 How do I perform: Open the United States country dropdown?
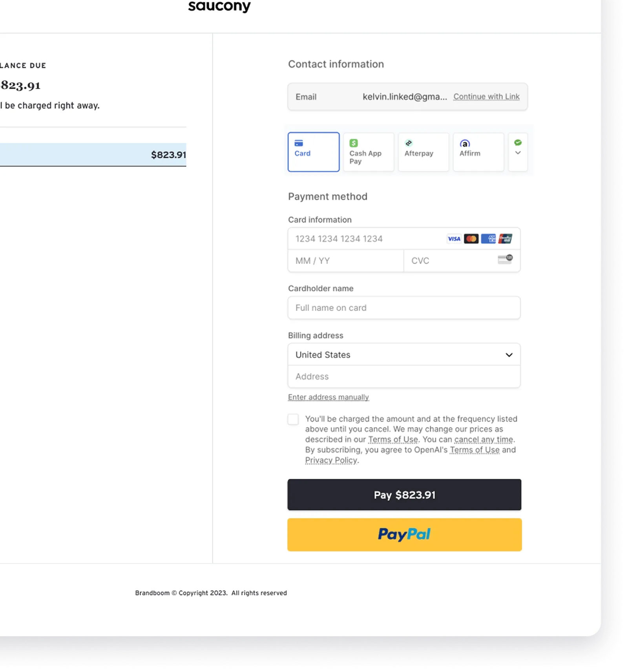point(404,355)
